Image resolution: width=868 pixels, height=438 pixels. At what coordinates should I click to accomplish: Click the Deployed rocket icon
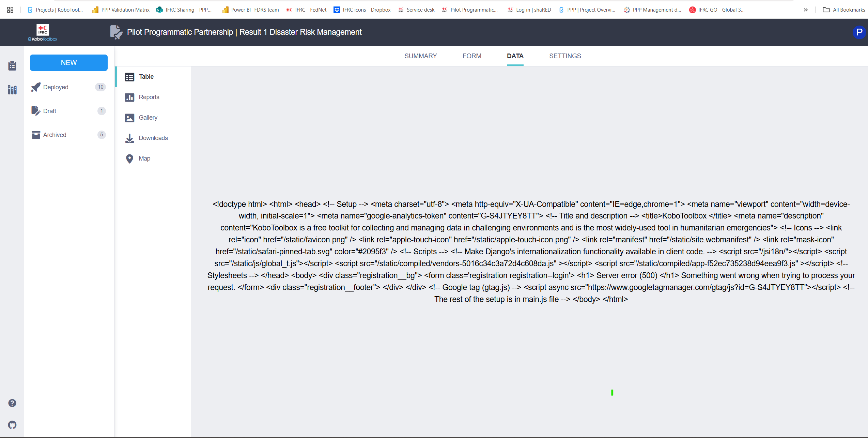coord(36,87)
